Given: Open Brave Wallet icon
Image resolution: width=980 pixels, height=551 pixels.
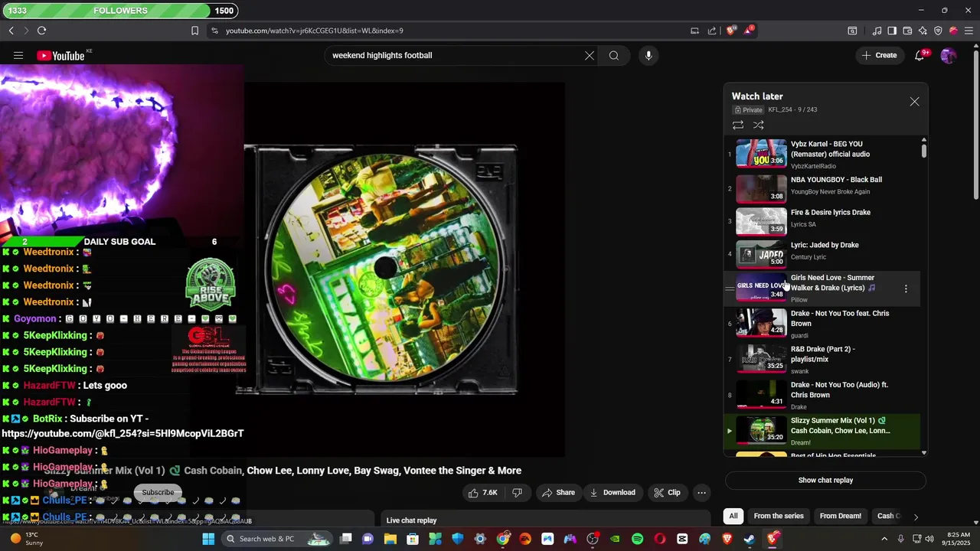Looking at the screenshot, I should pyautogui.click(x=907, y=31).
